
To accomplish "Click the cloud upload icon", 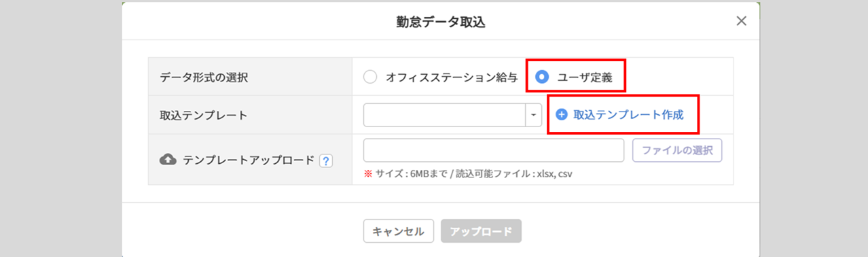I will click(x=168, y=160).
